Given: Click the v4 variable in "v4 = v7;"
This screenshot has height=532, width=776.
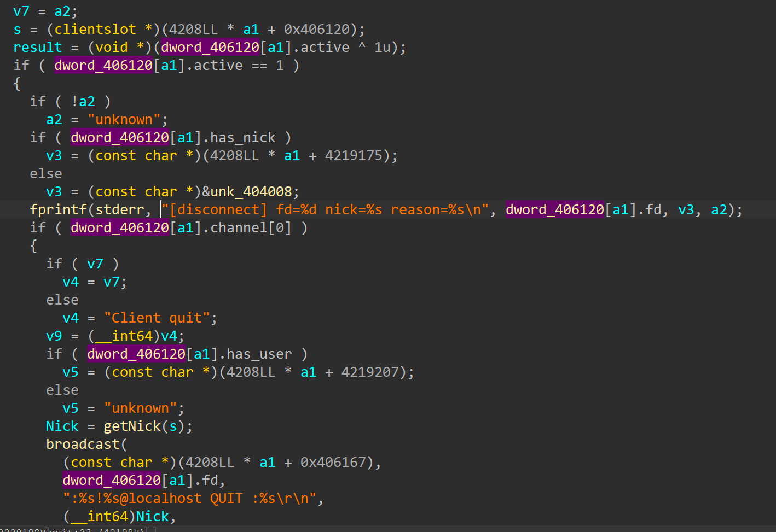Looking at the screenshot, I should coord(71,282).
